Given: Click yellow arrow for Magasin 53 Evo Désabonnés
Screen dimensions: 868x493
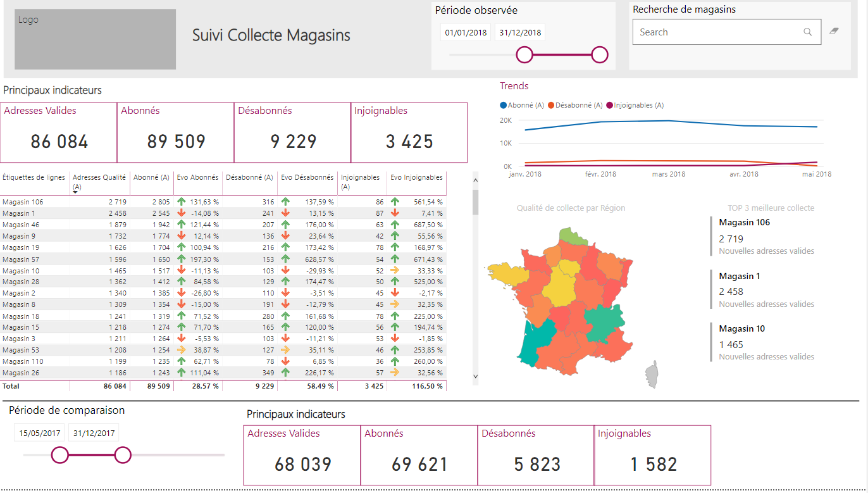Looking at the screenshot, I should coord(285,350).
